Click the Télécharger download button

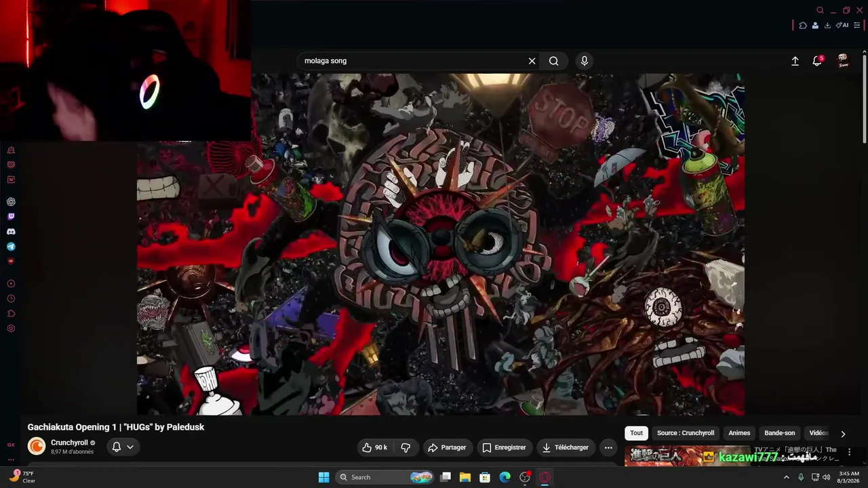click(566, 447)
